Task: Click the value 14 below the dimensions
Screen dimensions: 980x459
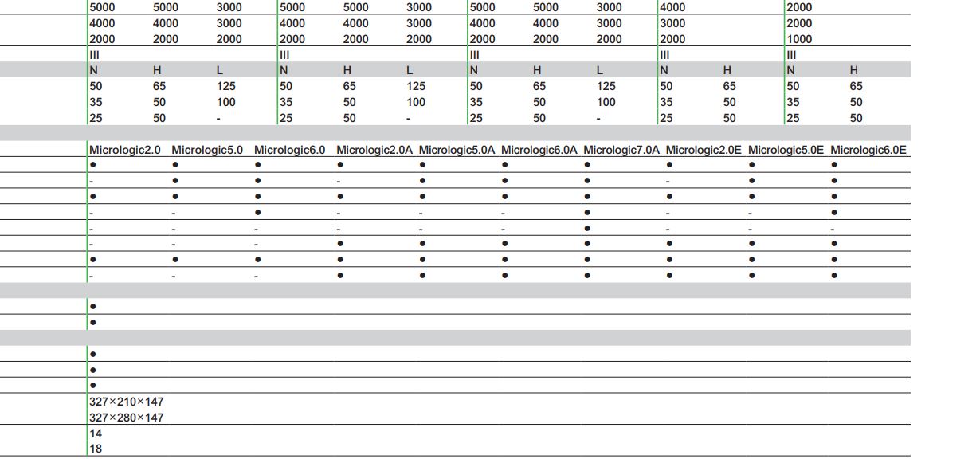Action: point(96,433)
